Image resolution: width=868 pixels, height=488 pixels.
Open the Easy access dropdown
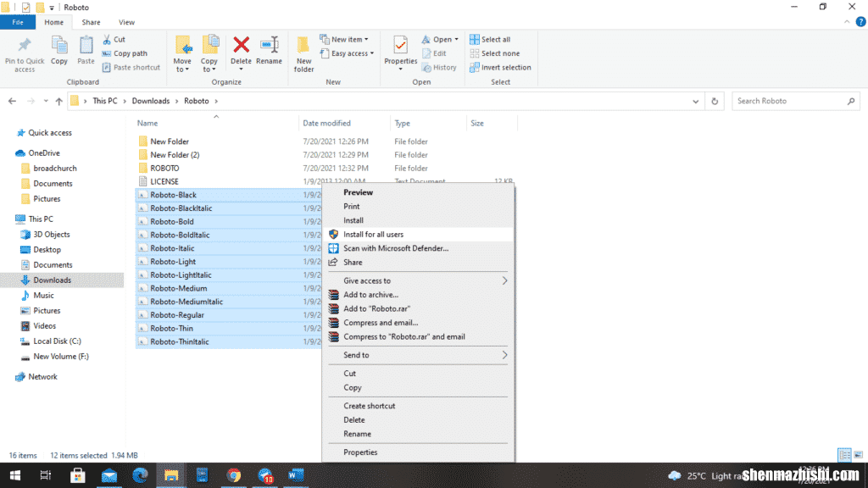[347, 53]
